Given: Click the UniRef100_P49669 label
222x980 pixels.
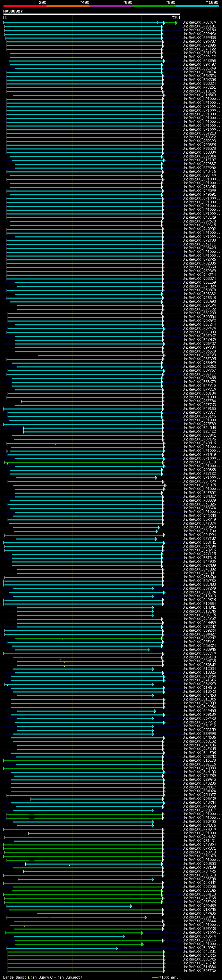Looking at the screenshot, I should [199, 806].
